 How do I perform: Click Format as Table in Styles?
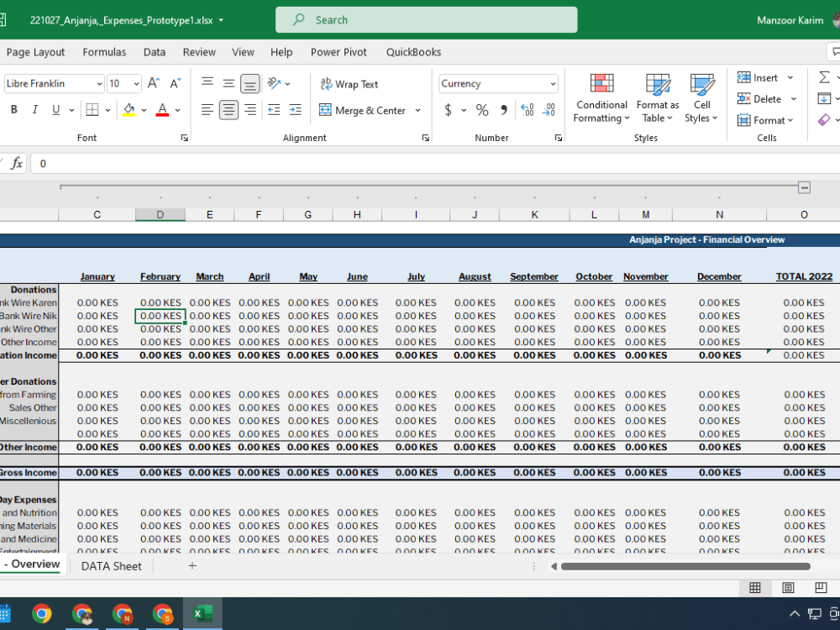click(x=657, y=98)
